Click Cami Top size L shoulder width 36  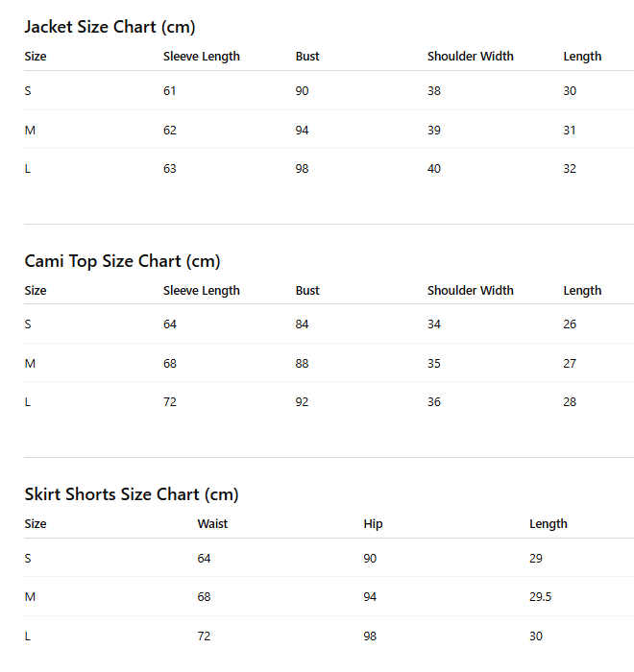click(433, 401)
